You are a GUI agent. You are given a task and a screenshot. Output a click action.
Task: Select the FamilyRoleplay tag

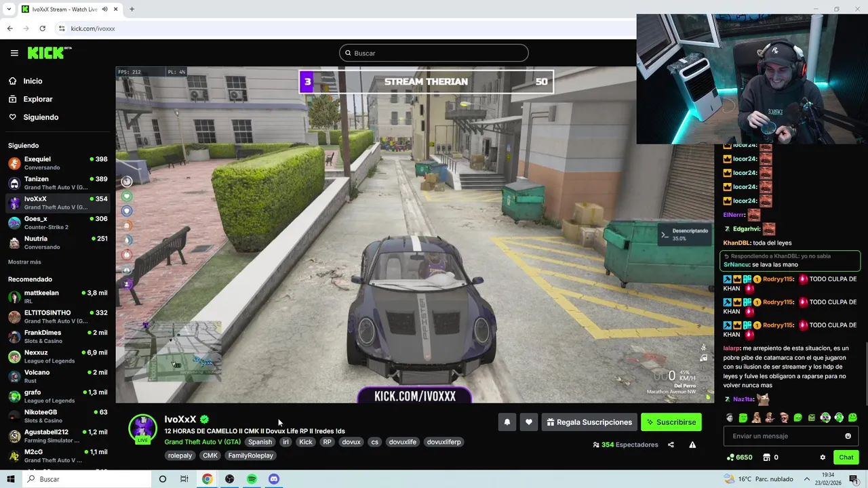click(x=250, y=455)
